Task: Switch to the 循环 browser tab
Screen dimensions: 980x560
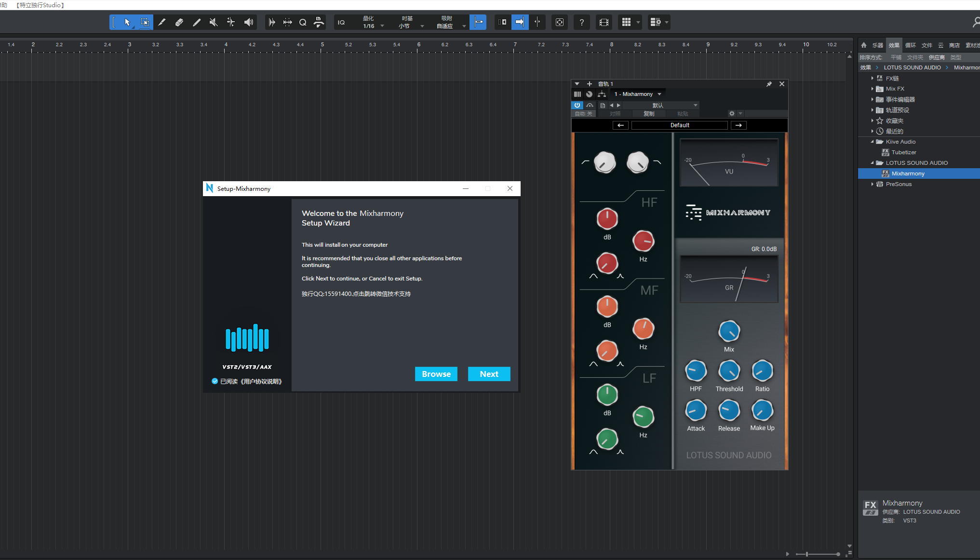Action: [910, 45]
